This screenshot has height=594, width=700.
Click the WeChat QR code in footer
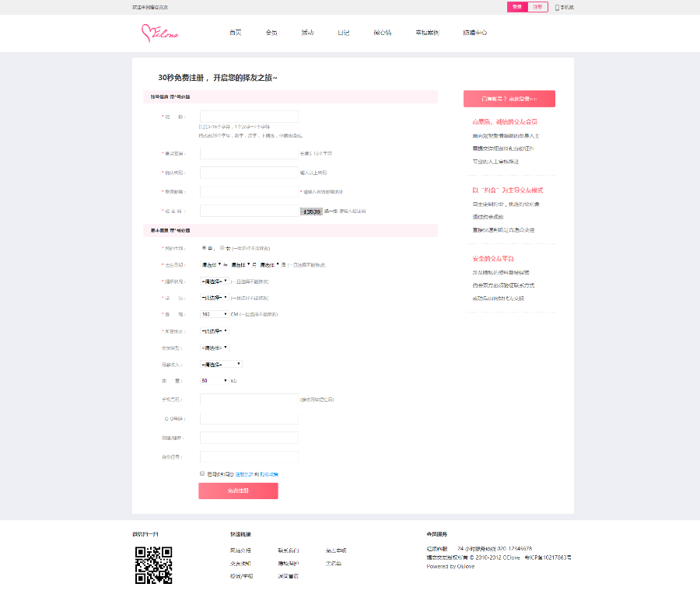(x=153, y=565)
